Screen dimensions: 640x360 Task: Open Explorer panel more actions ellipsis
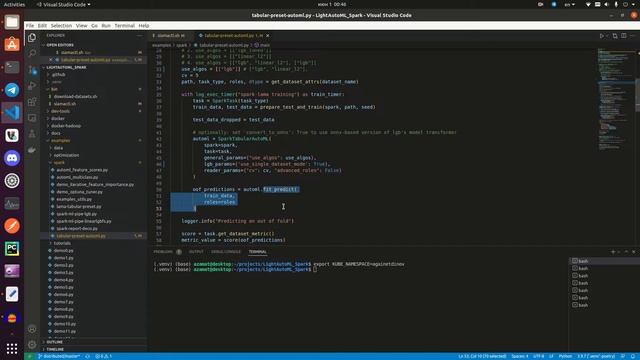(x=140, y=36)
